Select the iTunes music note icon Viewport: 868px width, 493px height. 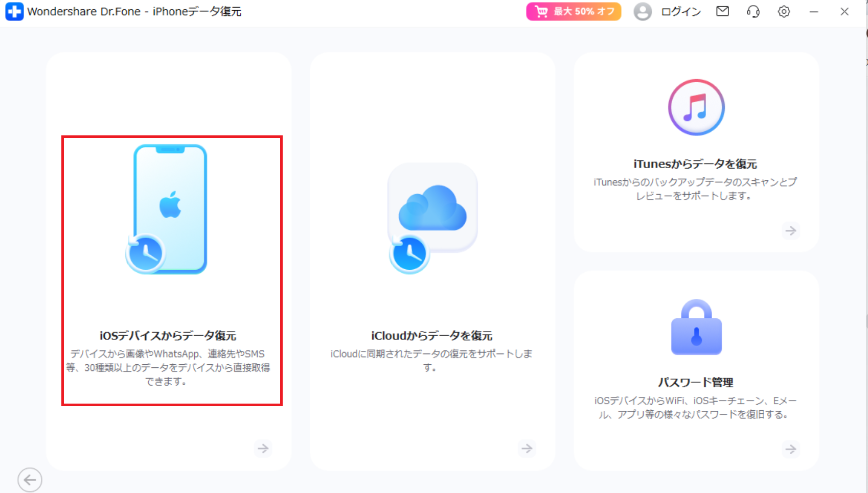[x=696, y=107]
